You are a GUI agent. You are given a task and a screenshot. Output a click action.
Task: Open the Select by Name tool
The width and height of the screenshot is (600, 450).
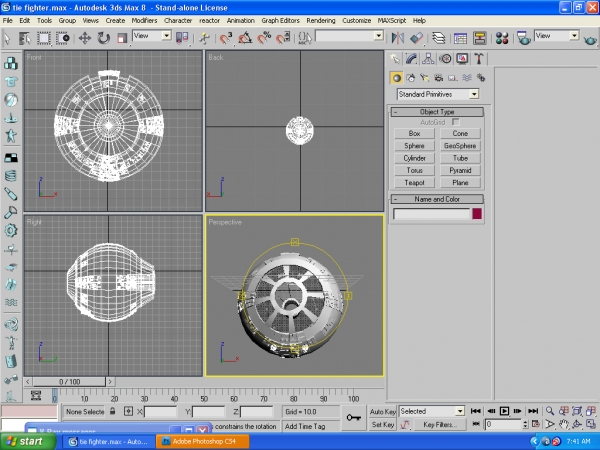(x=25, y=38)
